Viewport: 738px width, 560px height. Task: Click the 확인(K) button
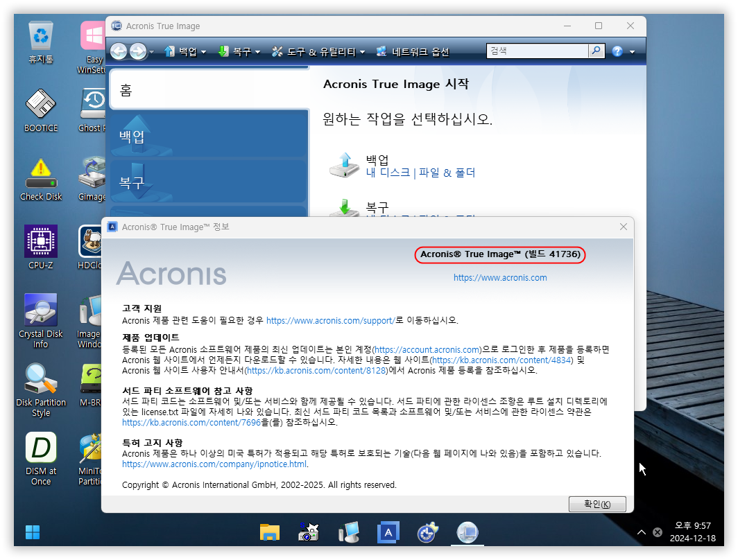(x=597, y=504)
